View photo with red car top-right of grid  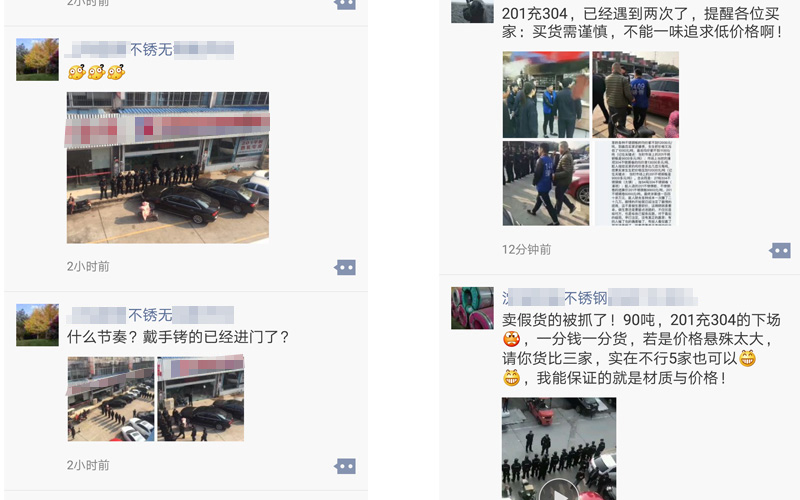(636, 94)
